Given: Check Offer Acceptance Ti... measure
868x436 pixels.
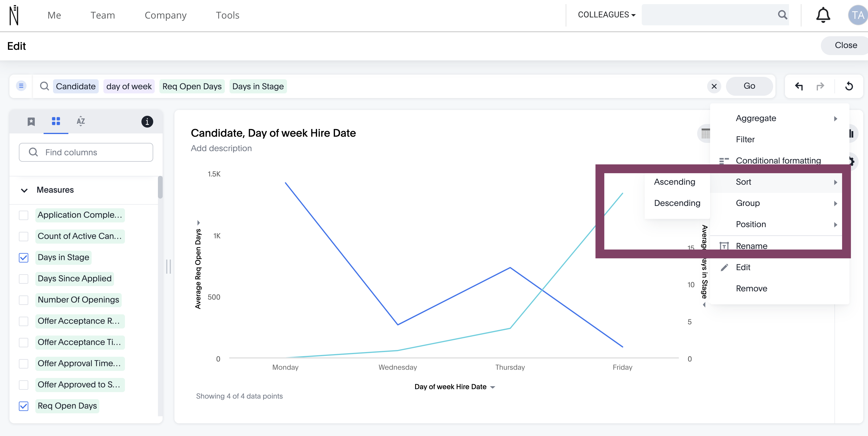Looking at the screenshot, I should 24,342.
